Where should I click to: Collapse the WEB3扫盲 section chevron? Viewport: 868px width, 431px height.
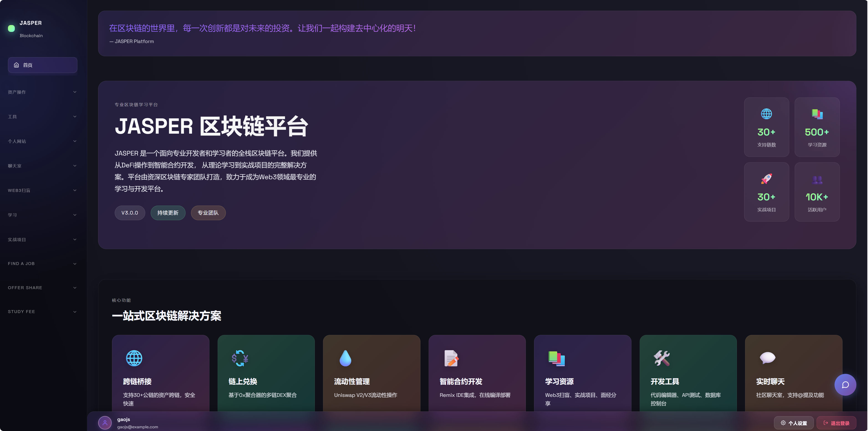tap(75, 190)
